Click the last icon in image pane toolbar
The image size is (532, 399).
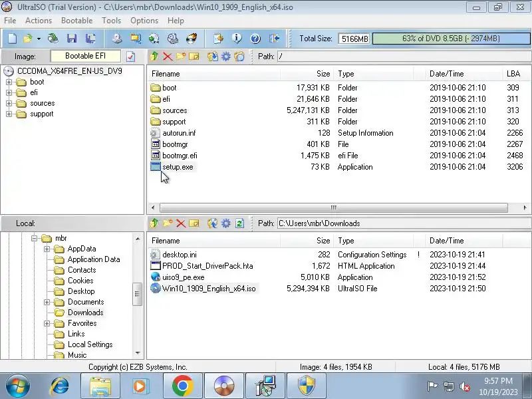pyautogui.click(x=239, y=57)
